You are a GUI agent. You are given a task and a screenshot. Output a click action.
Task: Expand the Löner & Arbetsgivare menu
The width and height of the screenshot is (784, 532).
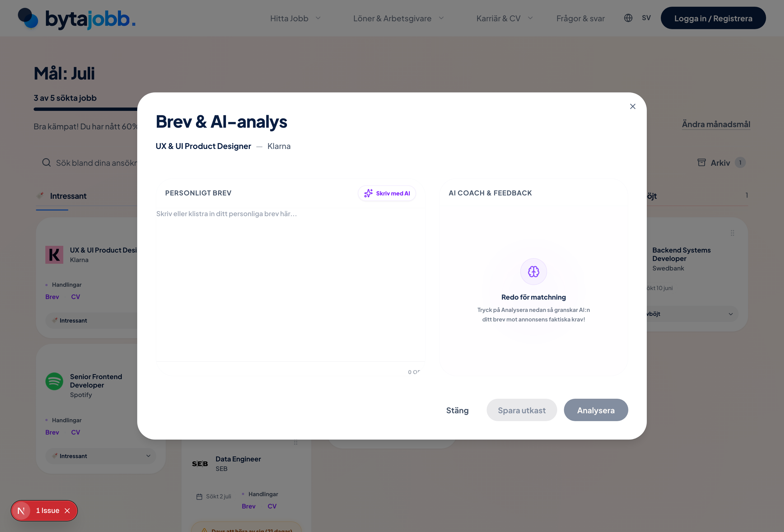click(x=399, y=18)
